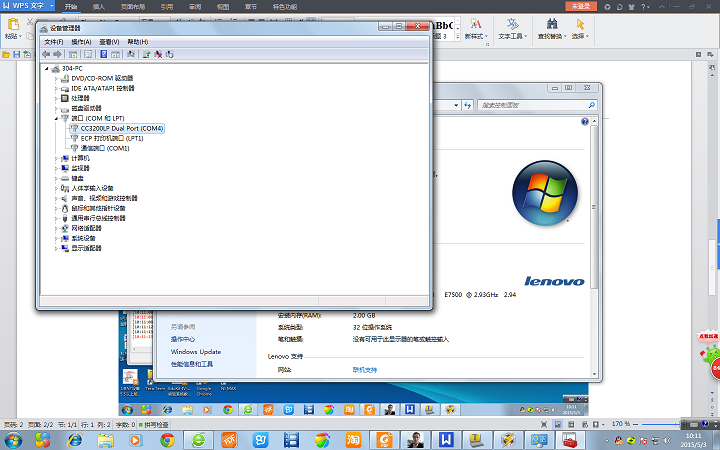Select the 键盘 category
The width and height of the screenshot is (720, 450).
(77, 178)
